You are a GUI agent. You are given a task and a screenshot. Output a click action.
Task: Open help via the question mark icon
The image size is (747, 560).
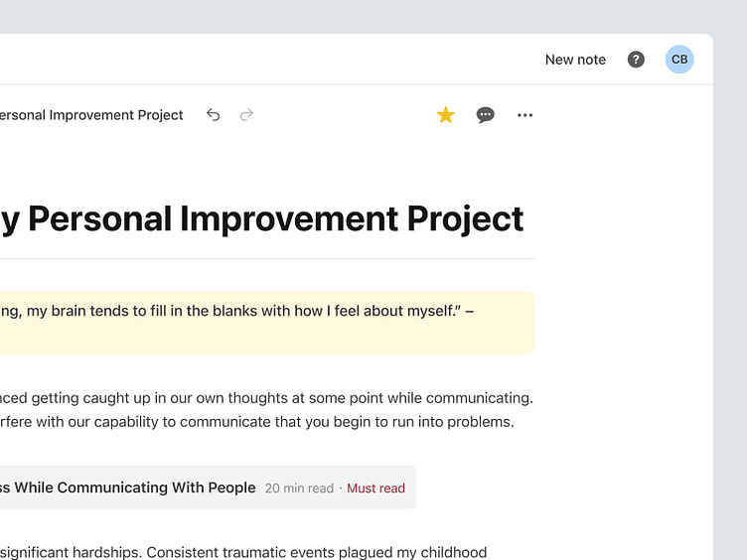point(636,60)
